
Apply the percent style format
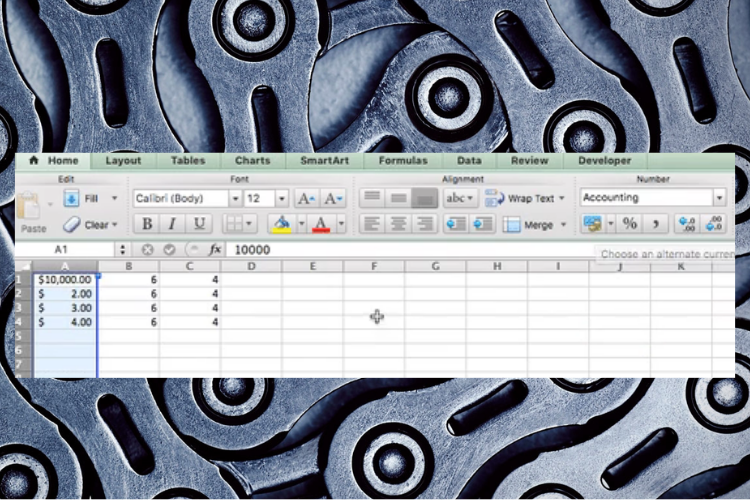tap(629, 223)
